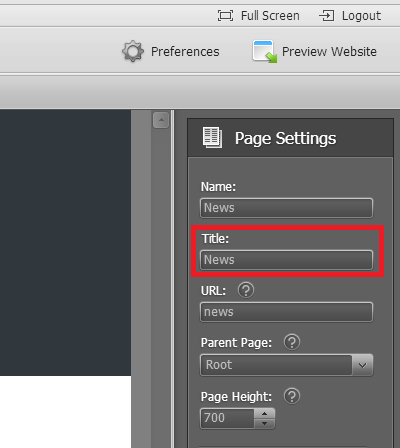This screenshot has height=448, width=400.
Task: Click the Preferences label
Action: point(185,52)
